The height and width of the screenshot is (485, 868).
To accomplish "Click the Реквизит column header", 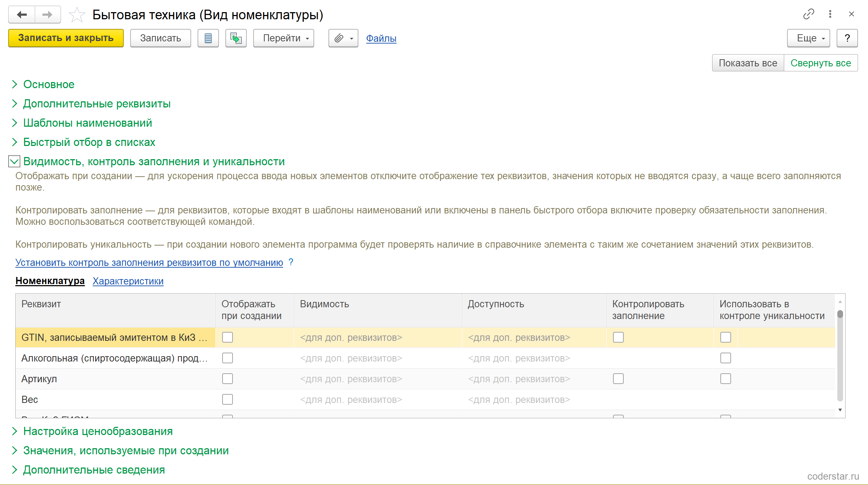I will click(116, 310).
